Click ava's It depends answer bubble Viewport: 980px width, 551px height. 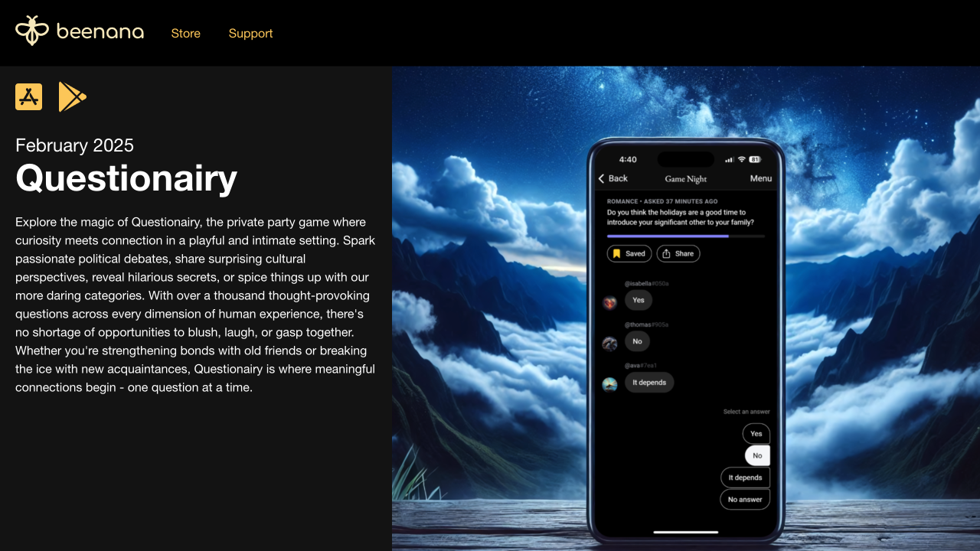pyautogui.click(x=649, y=383)
